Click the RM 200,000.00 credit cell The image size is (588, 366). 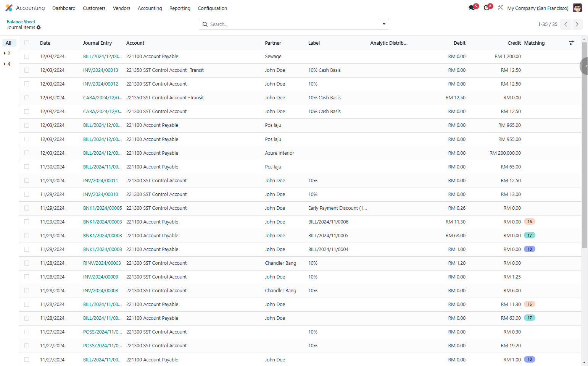point(505,153)
